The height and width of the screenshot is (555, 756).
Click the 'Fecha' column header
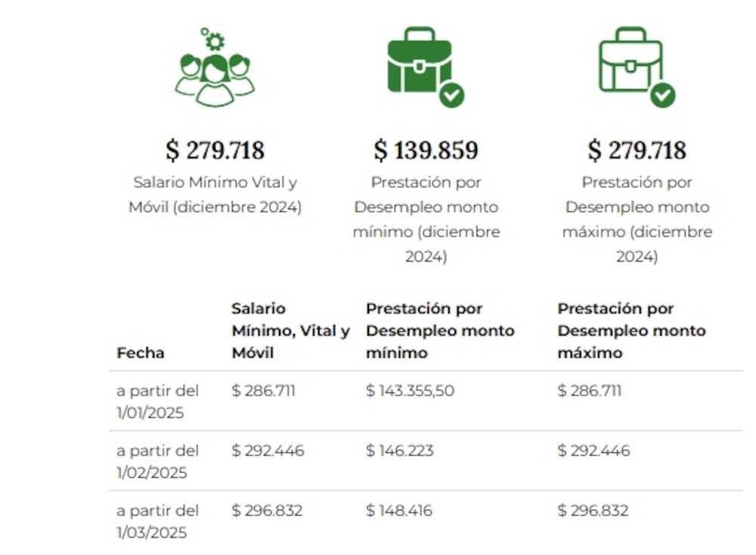pos(141,352)
